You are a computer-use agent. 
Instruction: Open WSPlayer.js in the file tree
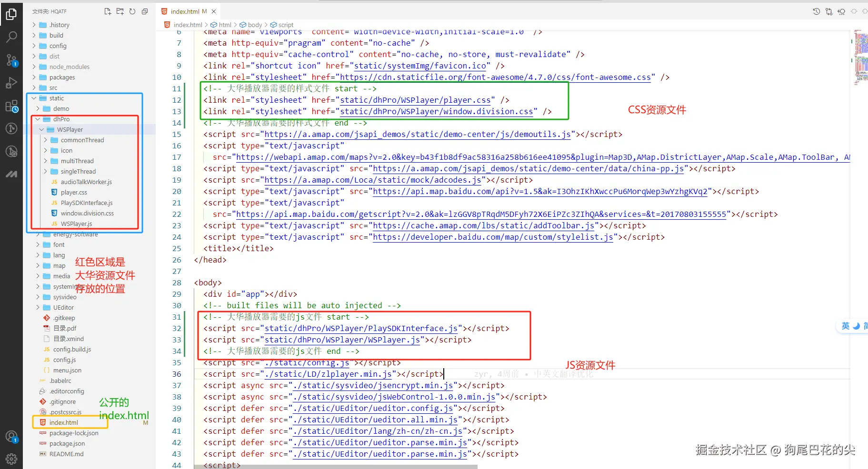tap(76, 224)
